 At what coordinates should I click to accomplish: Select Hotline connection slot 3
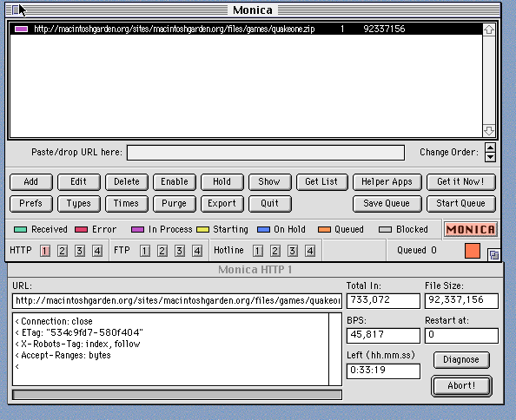(x=293, y=251)
